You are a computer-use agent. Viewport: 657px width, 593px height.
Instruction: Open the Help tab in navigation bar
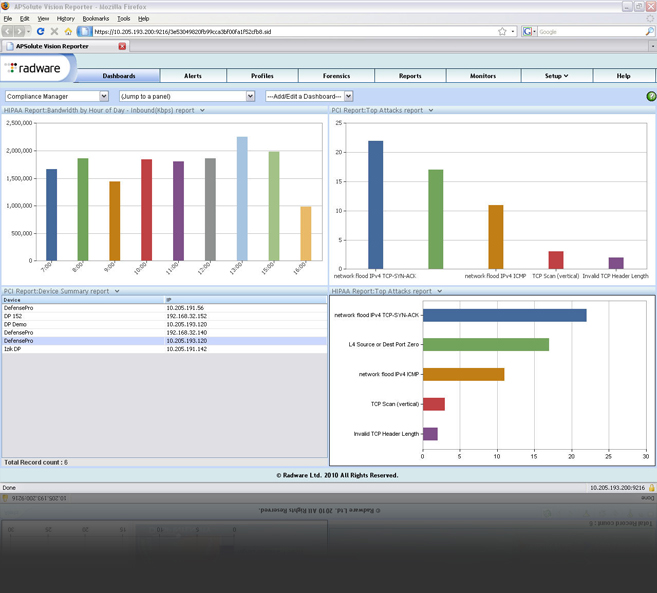click(x=623, y=76)
